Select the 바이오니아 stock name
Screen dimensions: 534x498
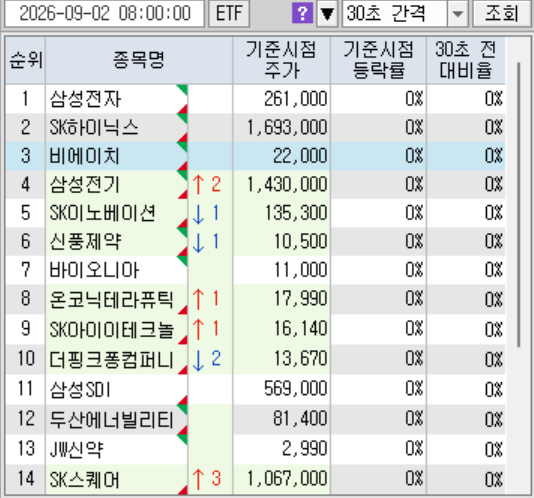[94, 270]
